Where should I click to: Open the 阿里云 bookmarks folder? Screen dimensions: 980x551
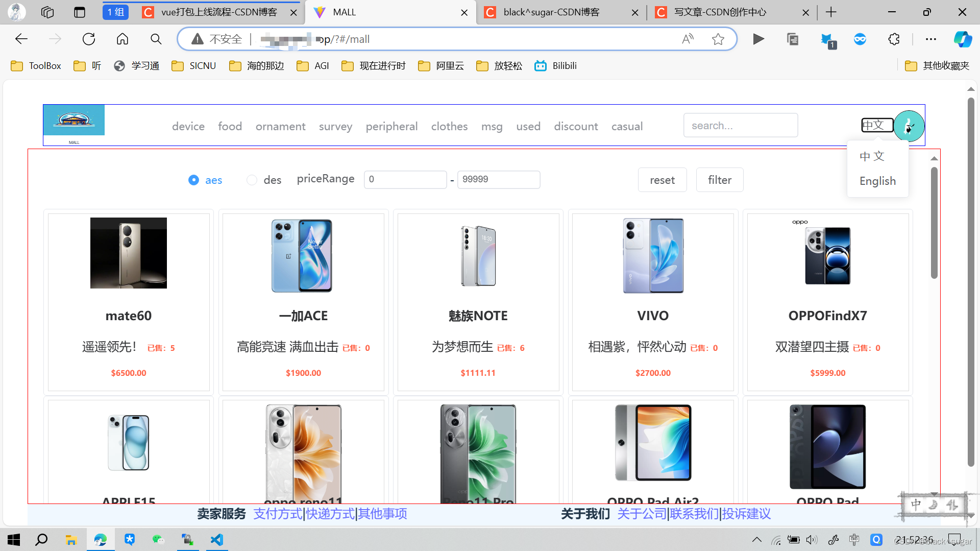[441, 66]
